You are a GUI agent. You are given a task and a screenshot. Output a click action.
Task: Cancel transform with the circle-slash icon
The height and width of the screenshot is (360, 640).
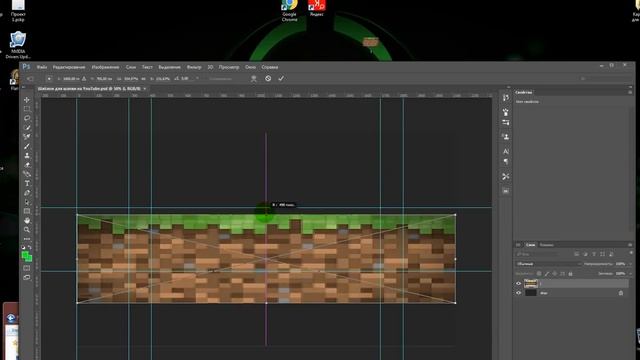click(268, 78)
